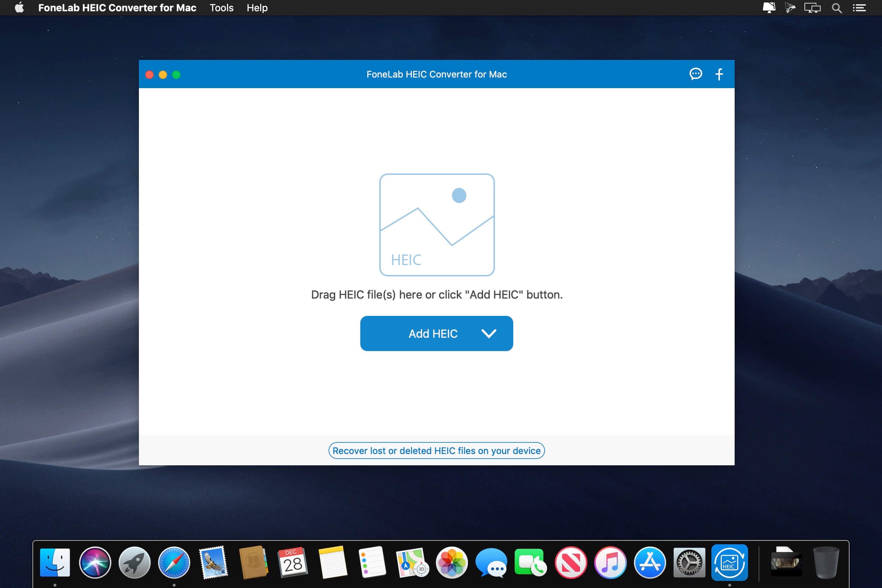The height and width of the screenshot is (588, 882).
Task: Open the Apple menu
Action: pyautogui.click(x=19, y=7)
